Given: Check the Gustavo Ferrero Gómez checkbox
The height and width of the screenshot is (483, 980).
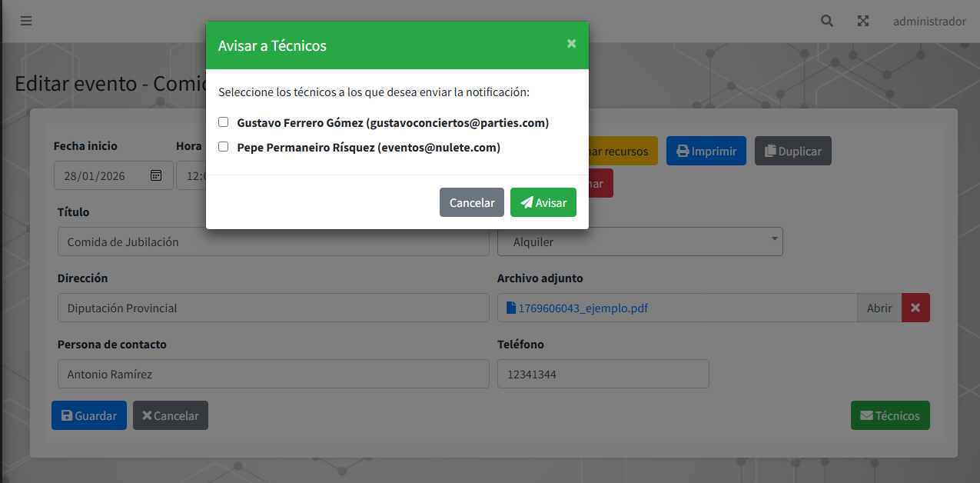Looking at the screenshot, I should click(224, 122).
